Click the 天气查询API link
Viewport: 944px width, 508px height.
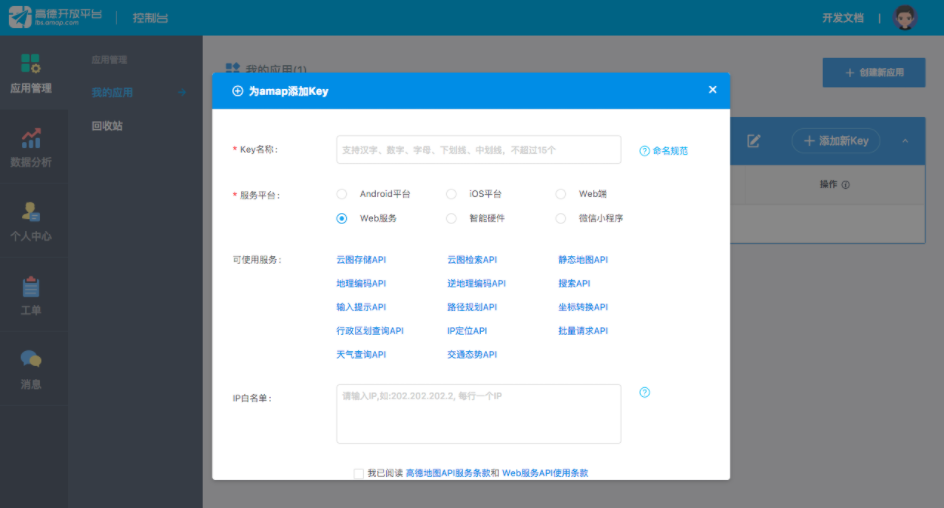click(361, 355)
